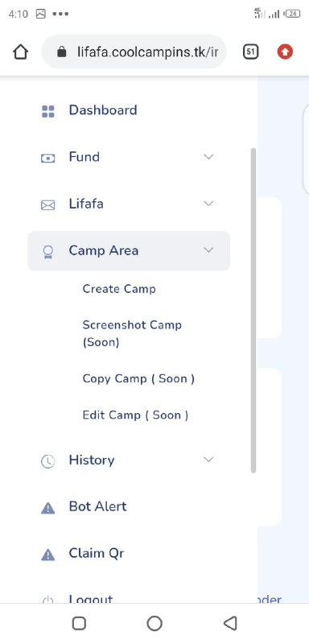309x644 pixels.
Task: Click the Bot Alert warning icon
Action: point(48,509)
